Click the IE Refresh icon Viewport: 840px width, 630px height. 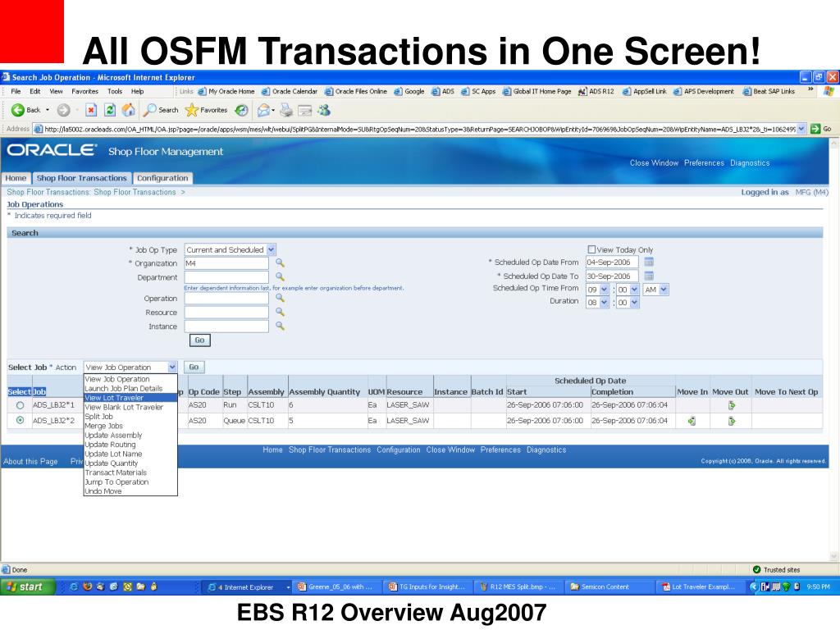pos(110,111)
